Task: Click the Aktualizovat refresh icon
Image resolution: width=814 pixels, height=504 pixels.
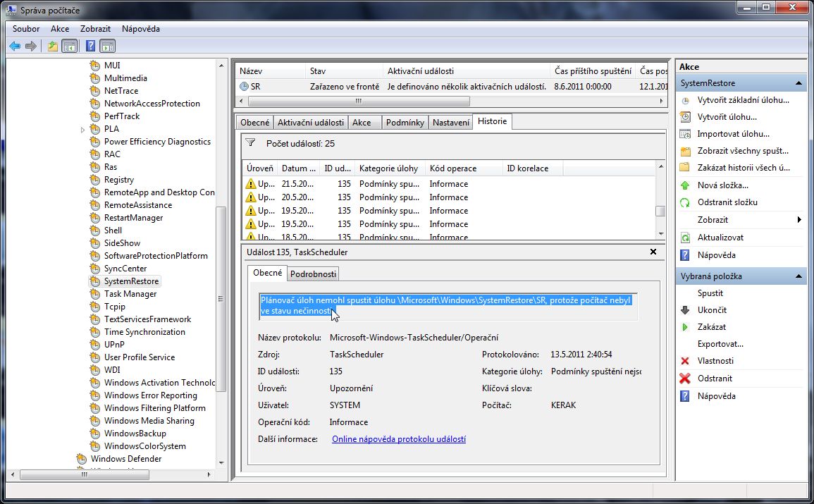Action: (x=685, y=238)
